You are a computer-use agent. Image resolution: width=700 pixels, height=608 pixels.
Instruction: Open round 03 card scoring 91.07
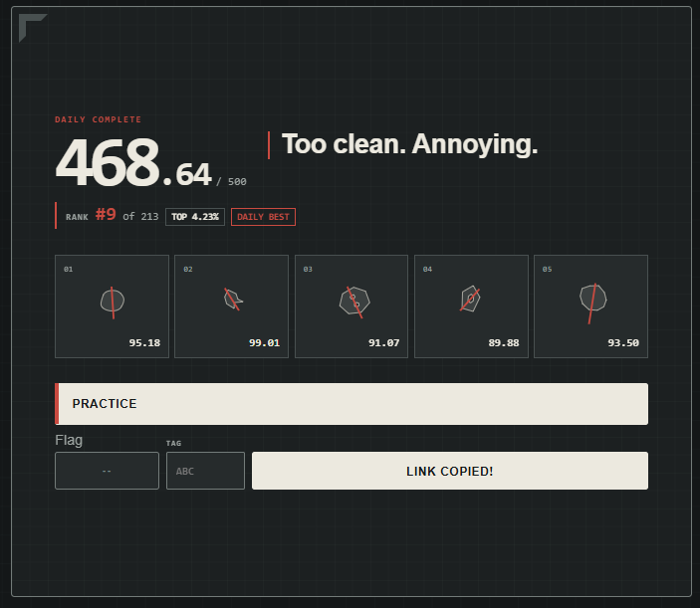351,306
